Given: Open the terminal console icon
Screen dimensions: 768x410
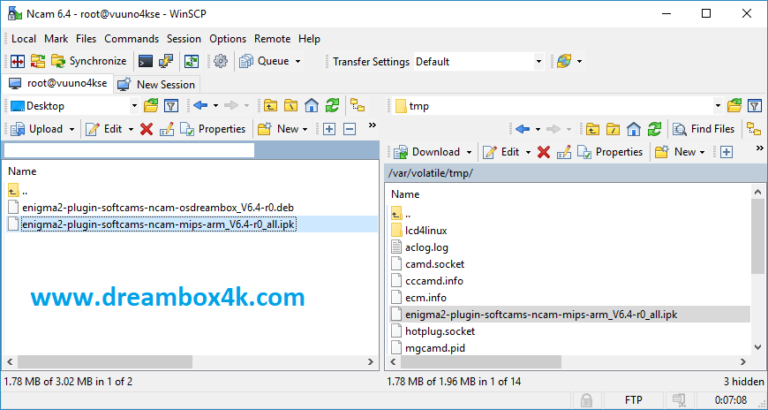Looking at the screenshot, I should pyautogui.click(x=145, y=61).
